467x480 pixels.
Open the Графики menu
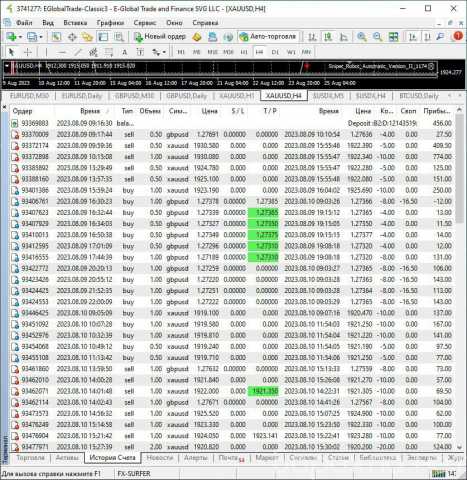[110, 23]
